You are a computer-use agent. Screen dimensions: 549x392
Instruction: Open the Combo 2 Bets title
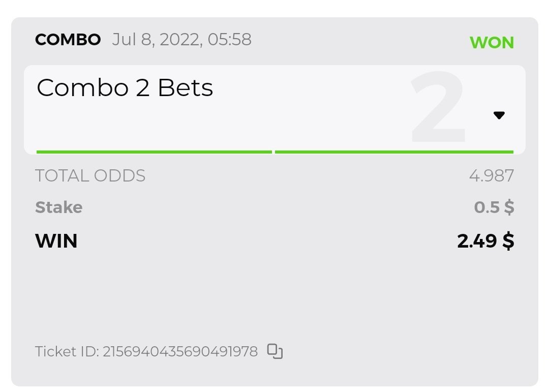[x=125, y=88]
